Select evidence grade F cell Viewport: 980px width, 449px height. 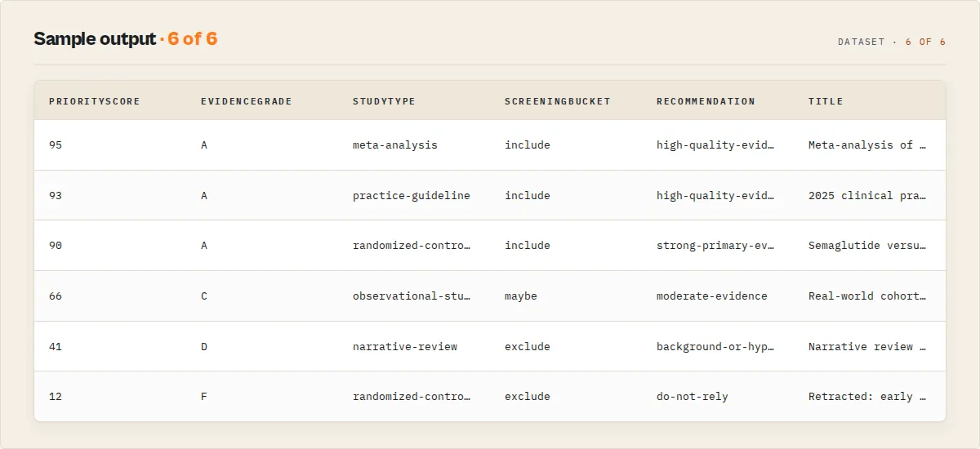pyautogui.click(x=204, y=397)
